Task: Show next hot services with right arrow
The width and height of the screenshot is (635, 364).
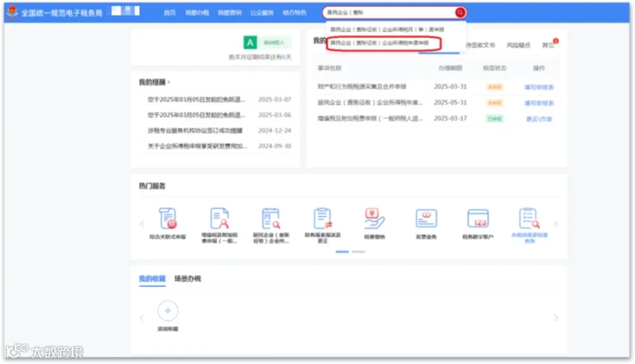Action: 556,224
